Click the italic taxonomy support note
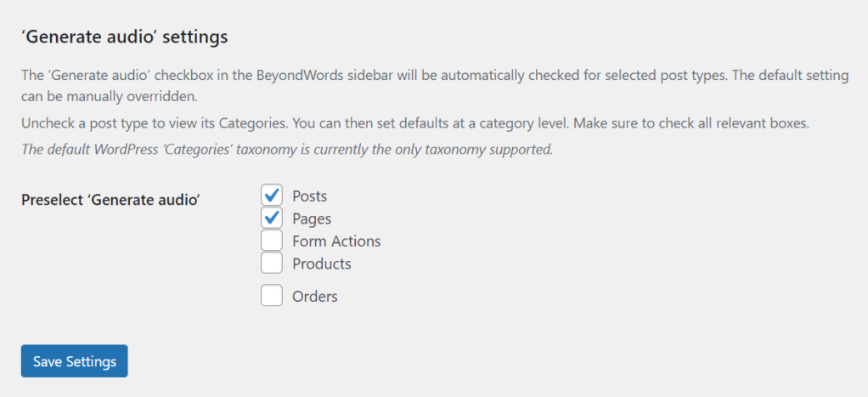868x397 pixels. (287, 150)
